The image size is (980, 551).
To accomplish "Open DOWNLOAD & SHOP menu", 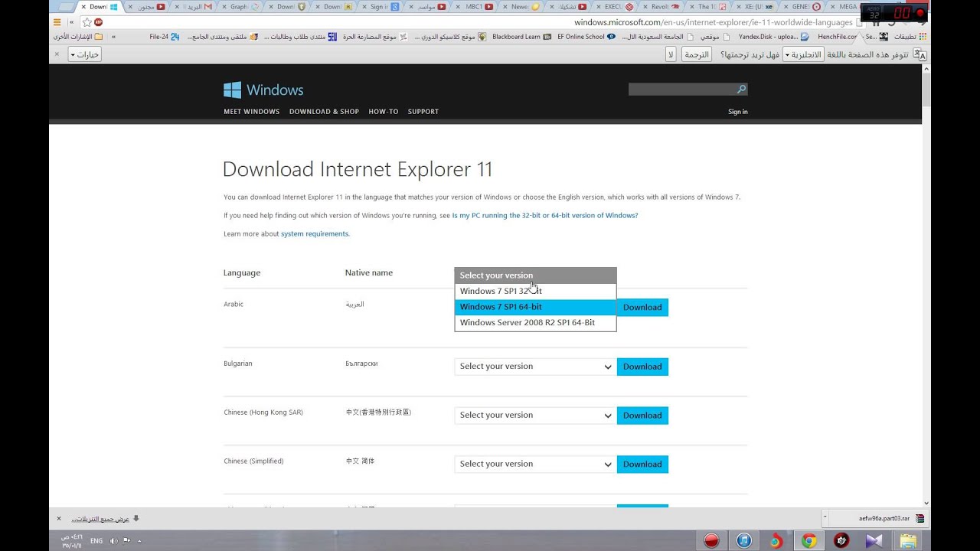I will point(324,112).
